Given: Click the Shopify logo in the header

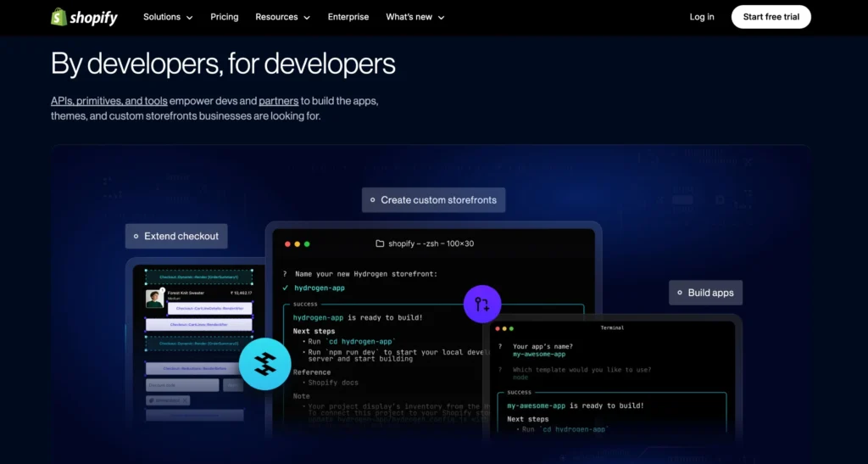Looking at the screenshot, I should (83, 17).
